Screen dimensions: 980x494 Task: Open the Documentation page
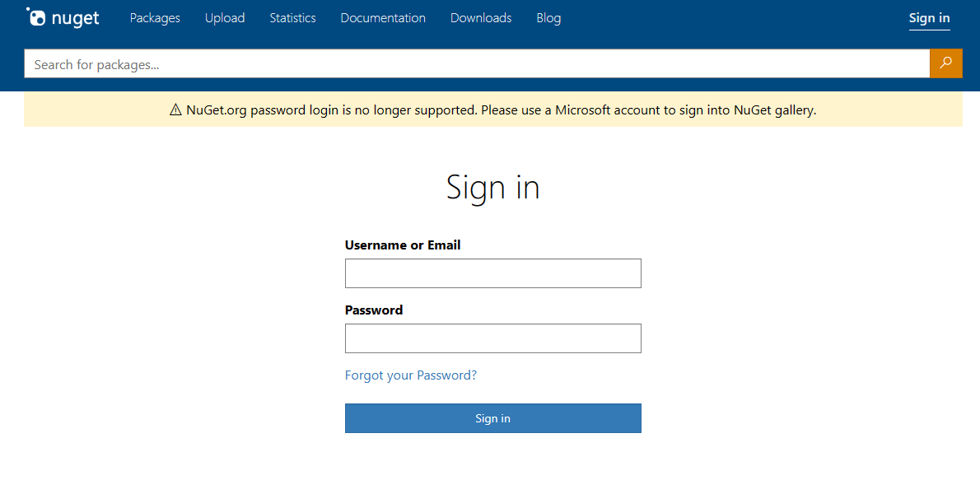click(x=382, y=17)
